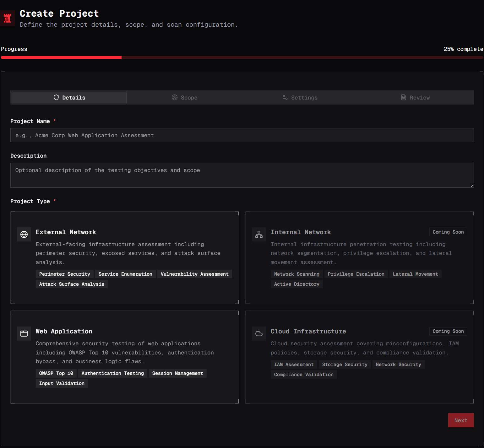
Task: Click the Coming Soon badge on Internal Network
Action: (x=448, y=232)
